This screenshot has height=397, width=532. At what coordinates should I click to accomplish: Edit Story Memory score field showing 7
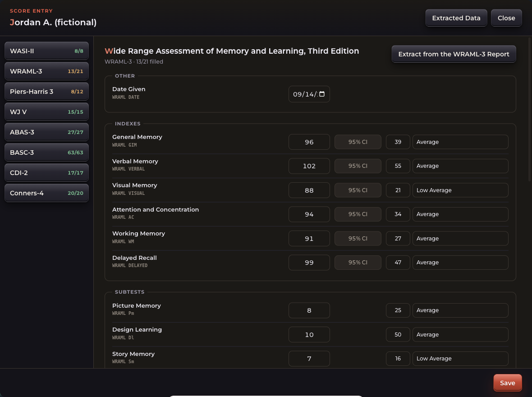tap(309, 359)
